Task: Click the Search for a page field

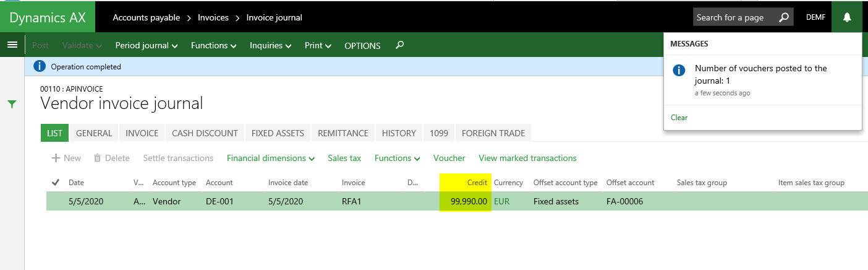Action: 734,17
